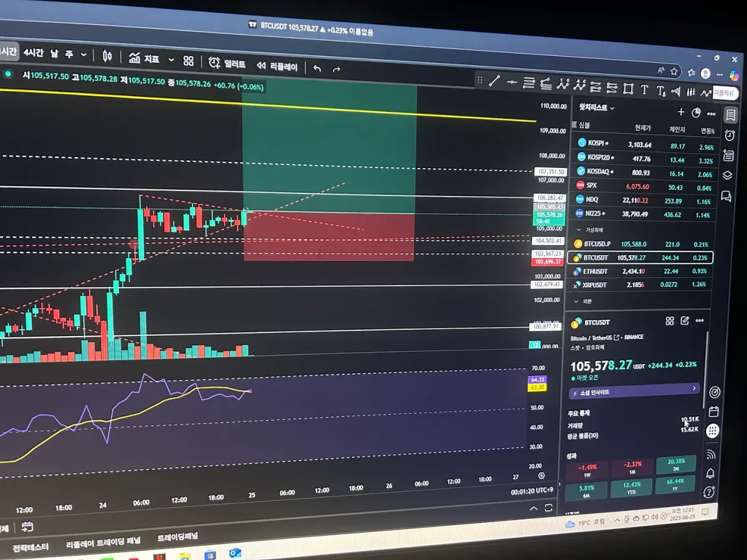Open the 지표 indicators menu

click(144, 58)
